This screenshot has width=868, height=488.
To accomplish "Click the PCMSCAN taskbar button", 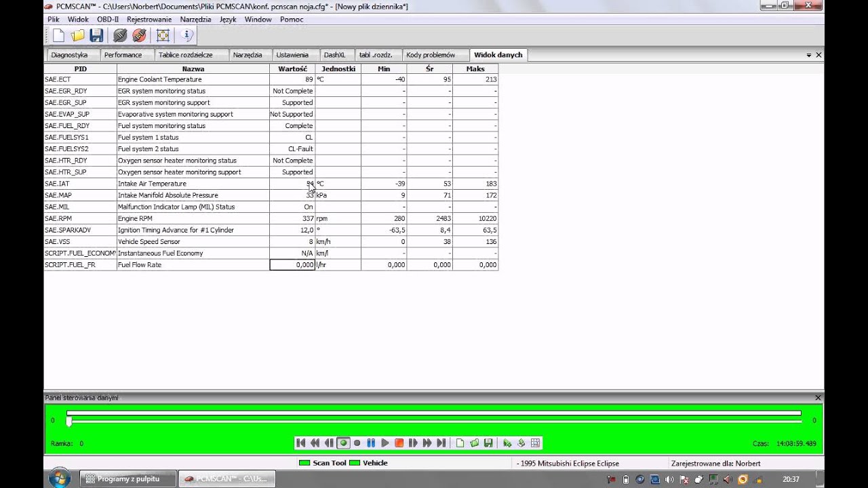I will 226,479.
